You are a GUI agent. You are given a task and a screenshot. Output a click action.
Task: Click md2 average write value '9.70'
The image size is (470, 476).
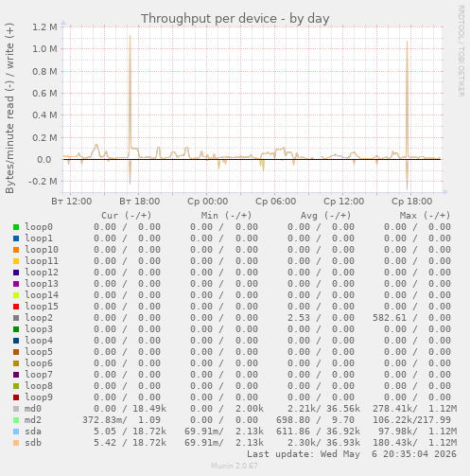(343, 420)
